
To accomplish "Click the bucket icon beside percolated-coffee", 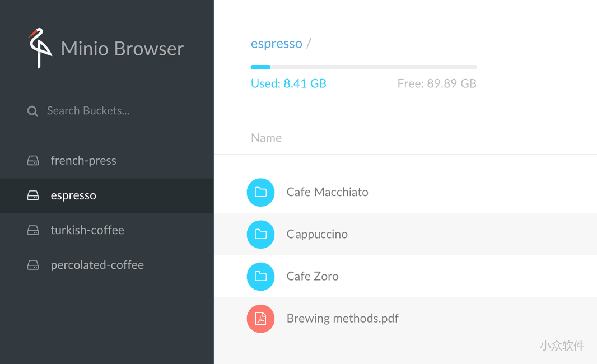I will 33,264.
